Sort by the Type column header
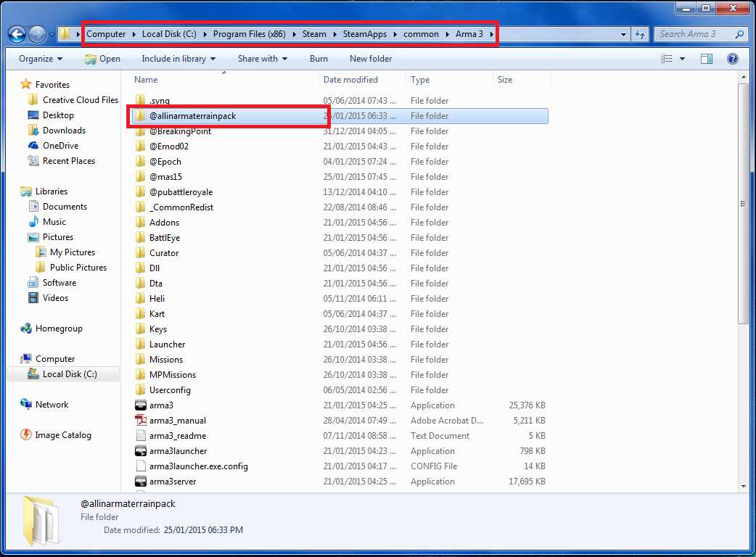 449,80
